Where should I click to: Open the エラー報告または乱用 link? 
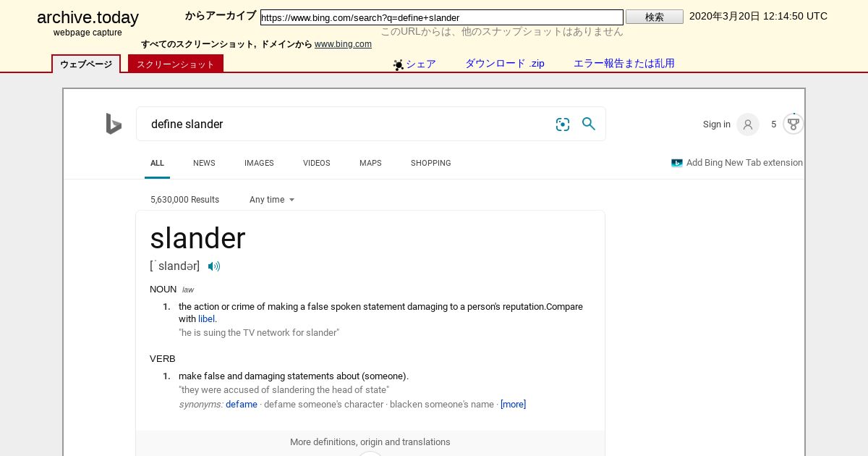tap(624, 64)
